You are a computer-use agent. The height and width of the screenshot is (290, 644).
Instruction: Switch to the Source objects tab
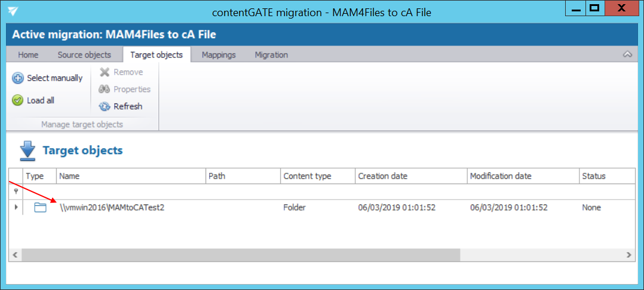click(x=84, y=55)
